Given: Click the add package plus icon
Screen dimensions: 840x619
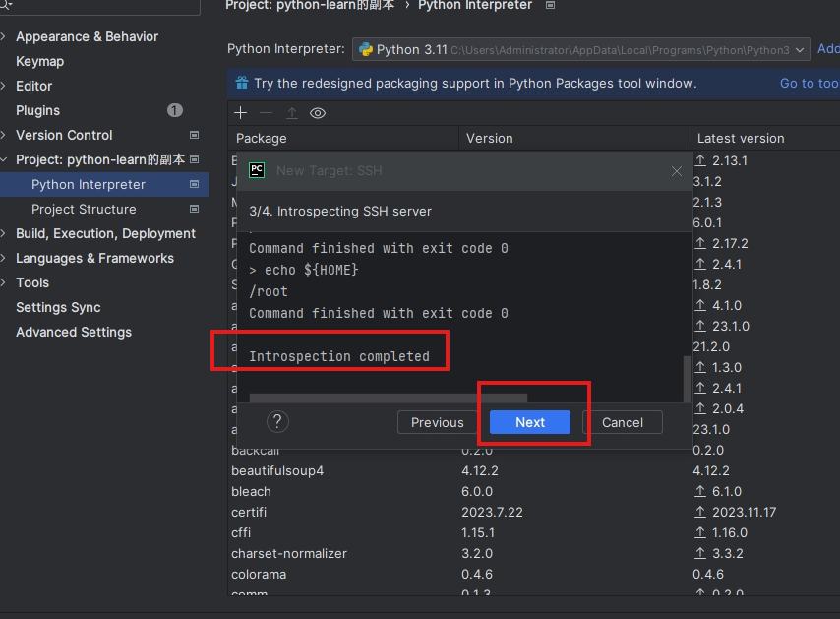Looking at the screenshot, I should [241, 113].
